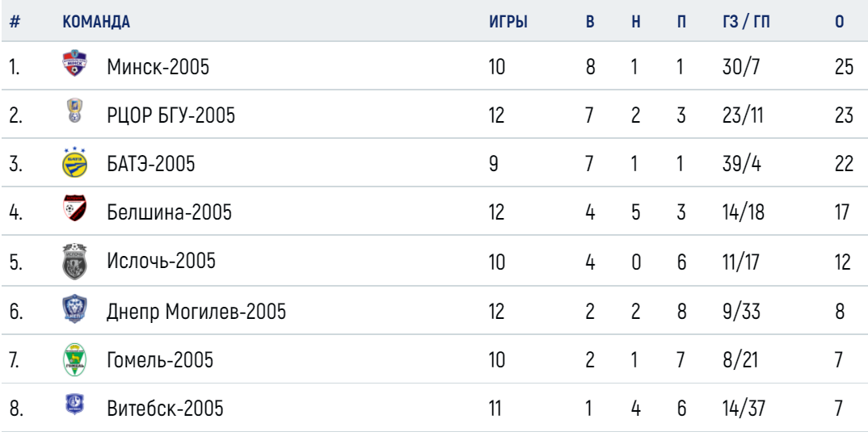The image size is (868, 436).
Task: Click the РЦОР БГУ-2005 club crest
Action: click(x=74, y=110)
